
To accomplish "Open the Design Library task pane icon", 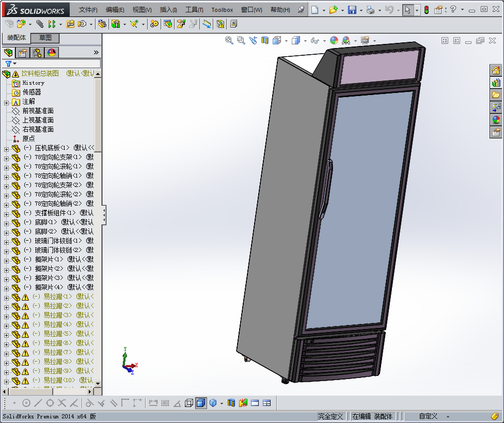I will pyautogui.click(x=496, y=83).
